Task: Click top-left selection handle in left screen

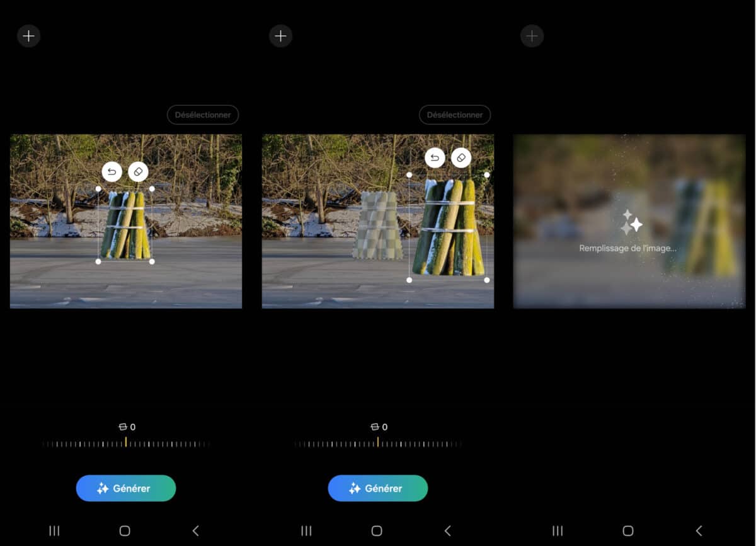Action: tap(98, 188)
